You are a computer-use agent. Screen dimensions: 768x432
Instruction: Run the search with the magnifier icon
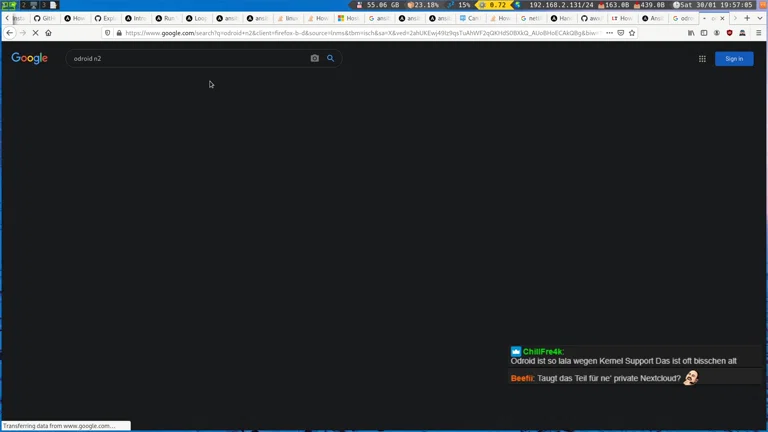pyautogui.click(x=331, y=58)
